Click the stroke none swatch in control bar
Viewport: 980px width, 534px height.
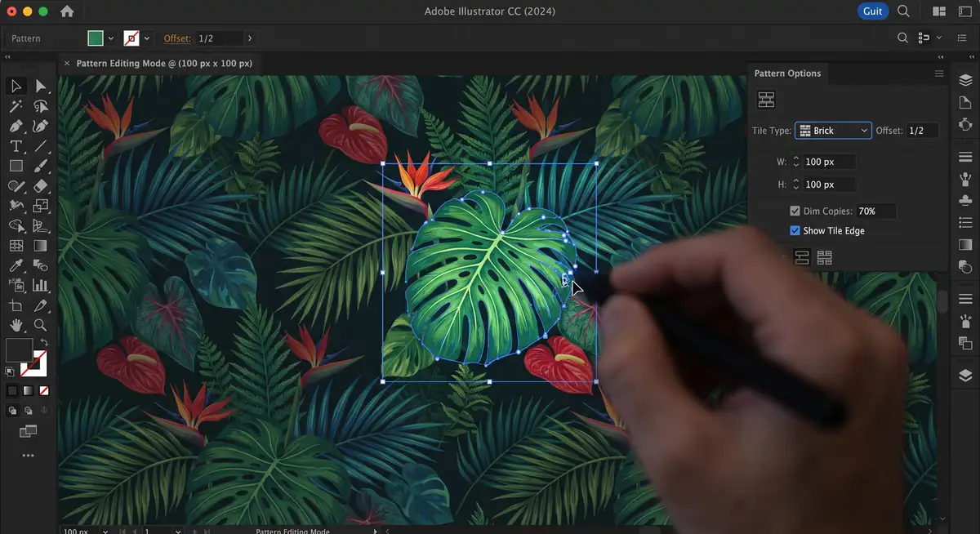coord(131,38)
